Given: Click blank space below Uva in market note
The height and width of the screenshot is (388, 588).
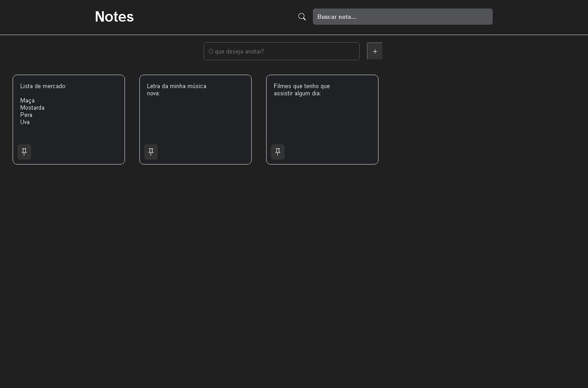Looking at the screenshot, I should [x=67, y=135].
